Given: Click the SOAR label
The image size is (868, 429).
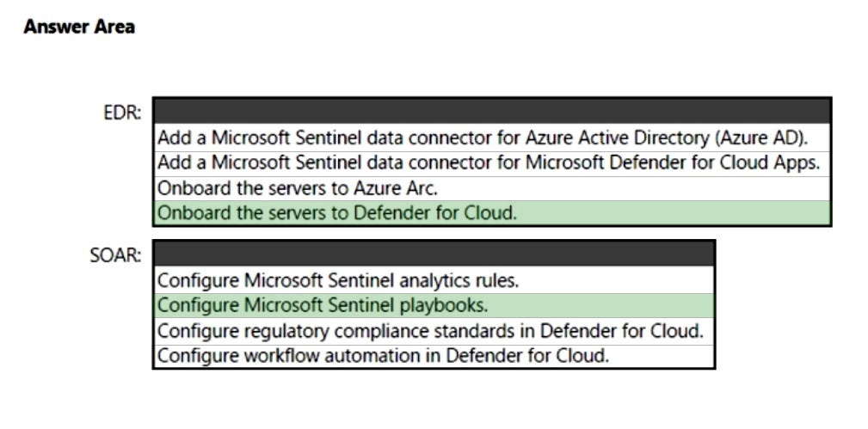Looking at the screenshot, I should coord(117,254).
